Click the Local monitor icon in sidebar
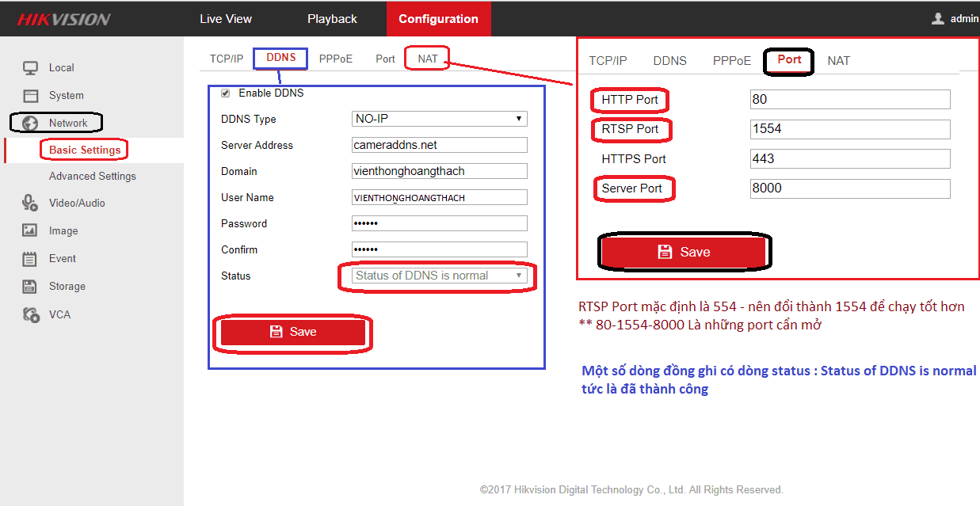980x506 pixels. [30, 68]
